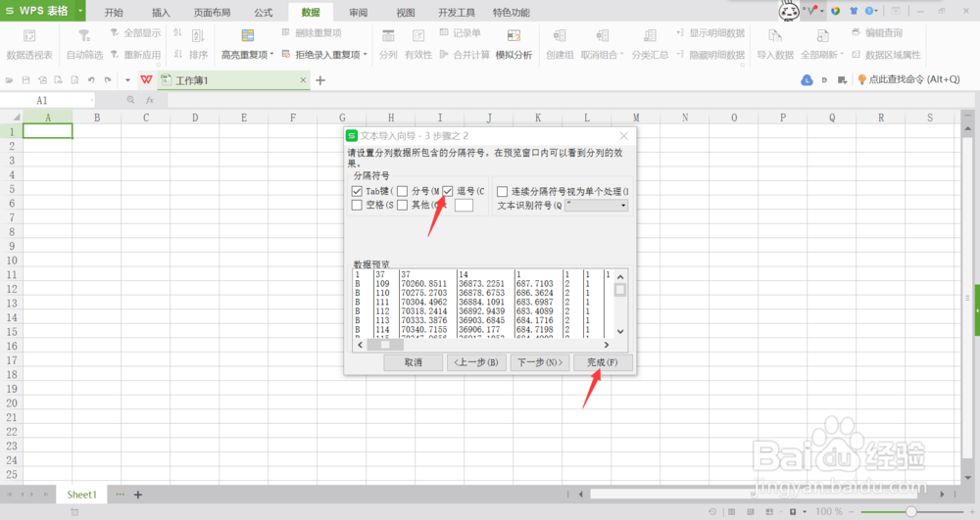Expand the 拒绝录入重复项 dropdown
This screenshot has height=520, width=980.
[365, 55]
